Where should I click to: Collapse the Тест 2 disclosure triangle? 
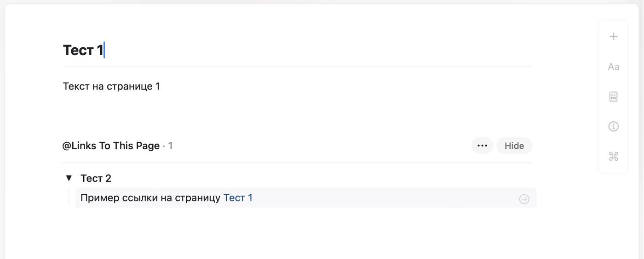tap(69, 178)
